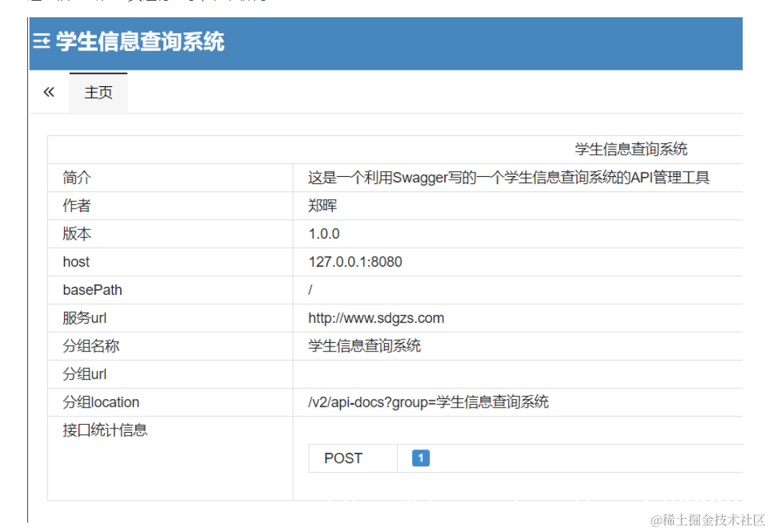Click the POST count badge 1
770x532 pixels.
(x=421, y=458)
